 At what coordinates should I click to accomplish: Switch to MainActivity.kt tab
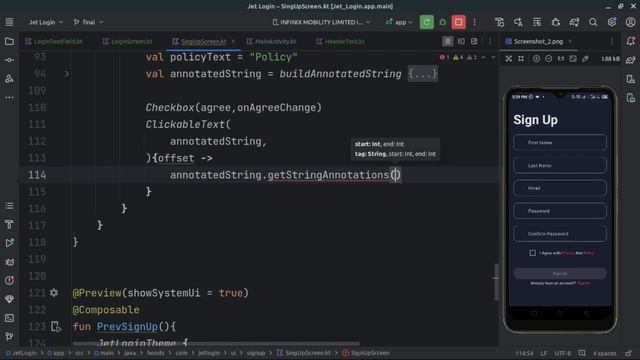[x=271, y=41]
